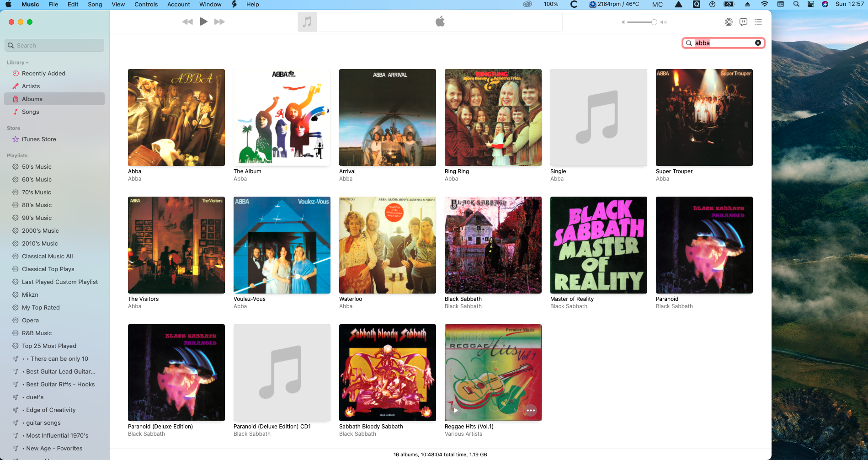Click the low volume speaker icon
The width and height of the screenshot is (868, 460).
pyautogui.click(x=623, y=22)
